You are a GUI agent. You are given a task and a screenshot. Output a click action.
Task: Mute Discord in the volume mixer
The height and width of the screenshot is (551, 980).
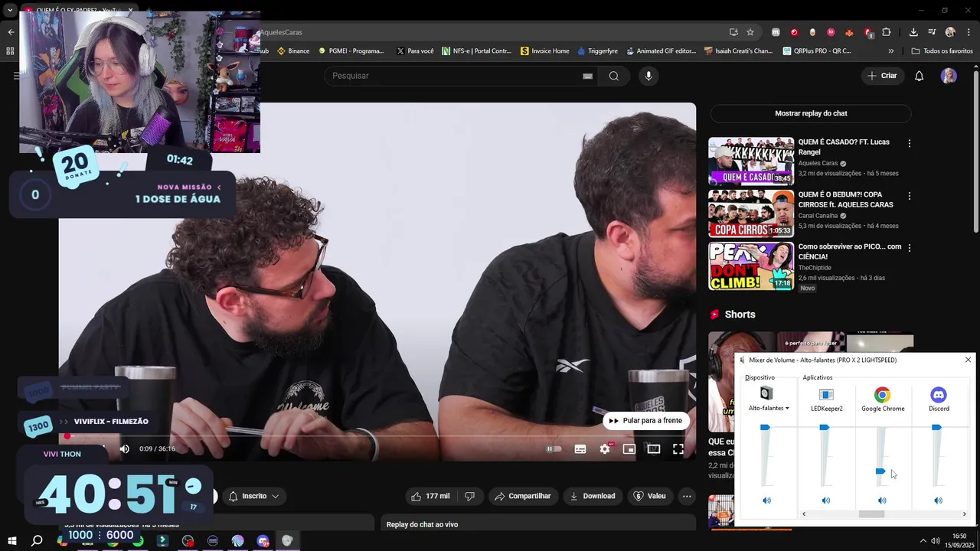click(938, 500)
